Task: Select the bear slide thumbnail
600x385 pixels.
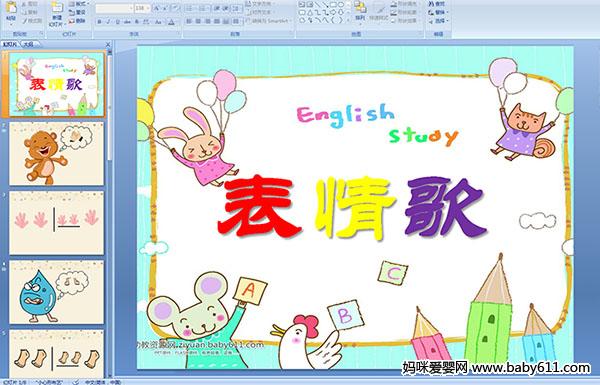Action: pos(57,154)
